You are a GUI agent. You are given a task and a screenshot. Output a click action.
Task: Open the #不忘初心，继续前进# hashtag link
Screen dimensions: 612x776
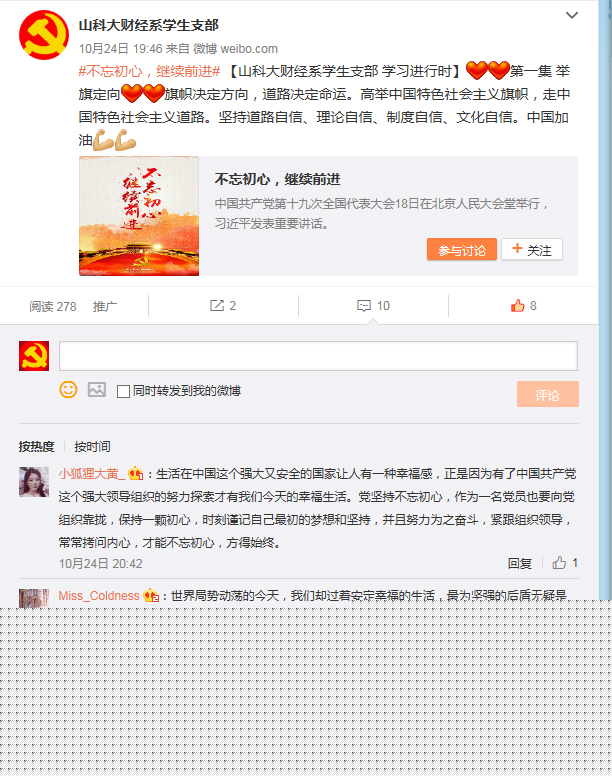tap(149, 71)
